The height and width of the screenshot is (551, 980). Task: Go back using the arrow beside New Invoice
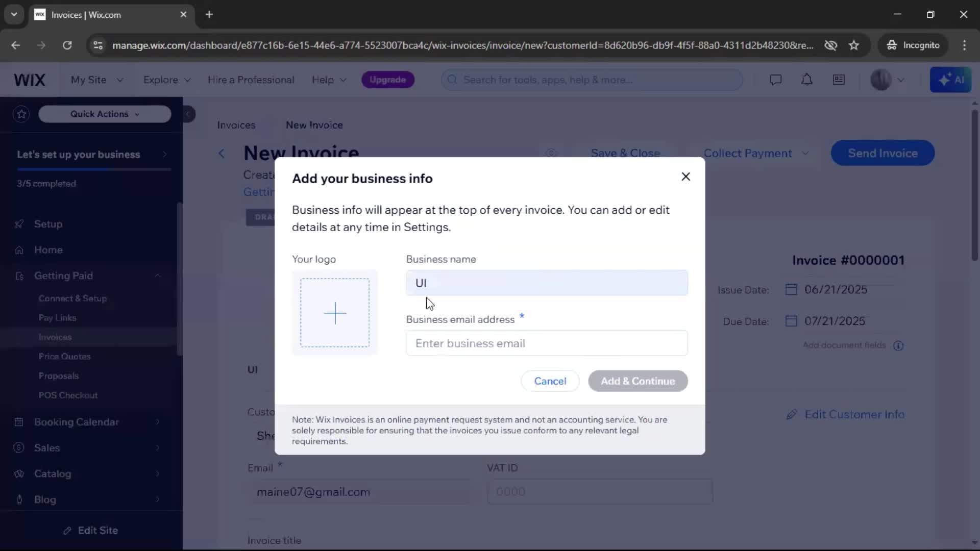(222, 154)
